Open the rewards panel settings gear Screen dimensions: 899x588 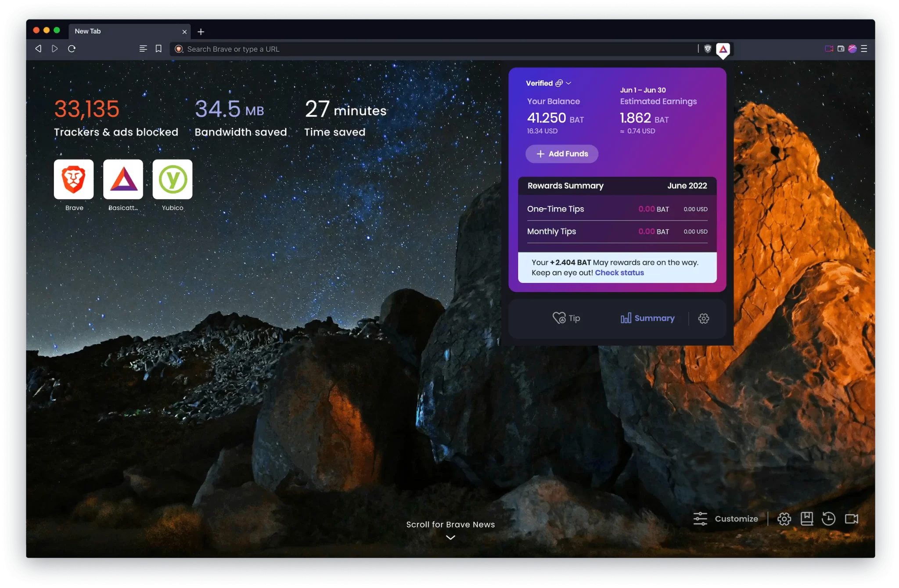click(x=704, y=319)
